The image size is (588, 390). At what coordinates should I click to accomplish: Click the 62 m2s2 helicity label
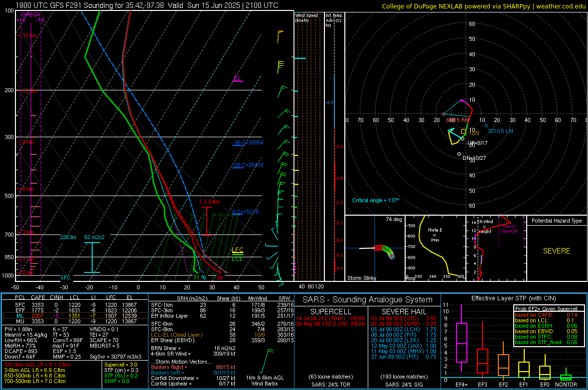click(95, 238)
